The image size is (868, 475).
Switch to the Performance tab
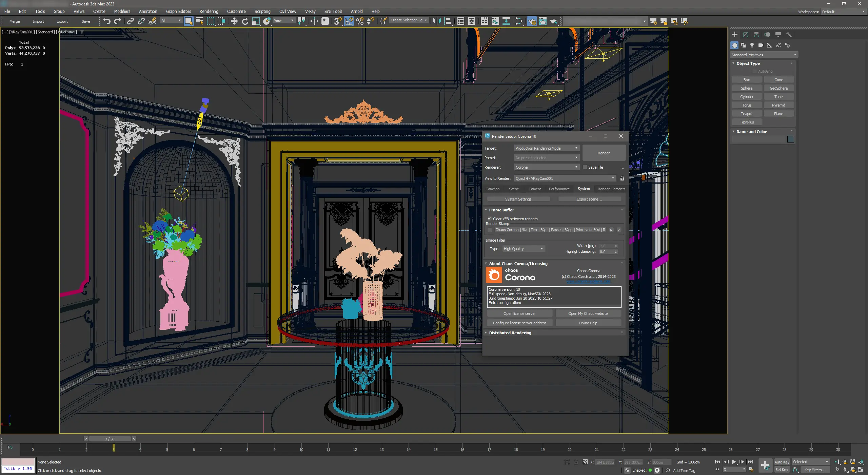559,189
